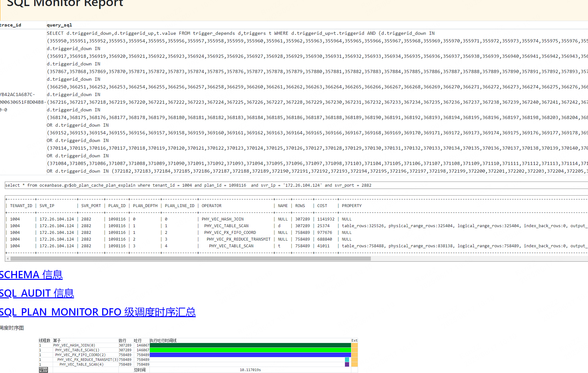Click the 总时间 label in timing chart
Screen dimensions: 588x373
coord(140,370)
